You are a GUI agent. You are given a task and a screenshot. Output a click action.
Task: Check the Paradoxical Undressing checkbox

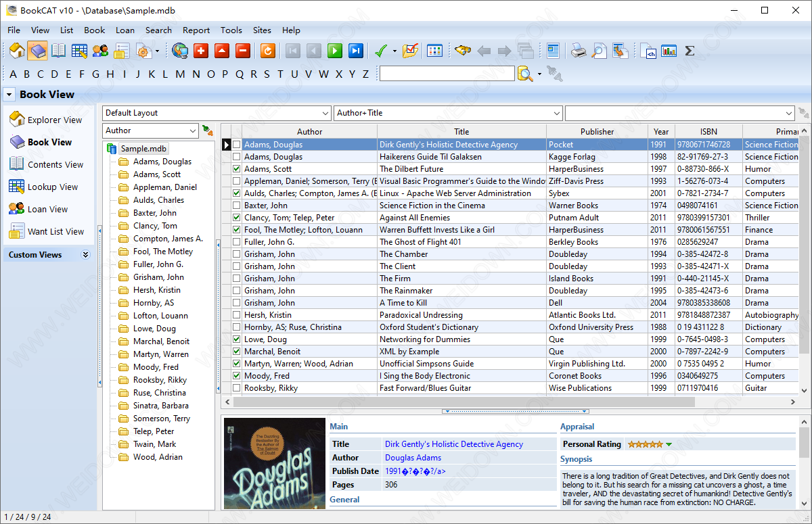click(x=237, y=315)
